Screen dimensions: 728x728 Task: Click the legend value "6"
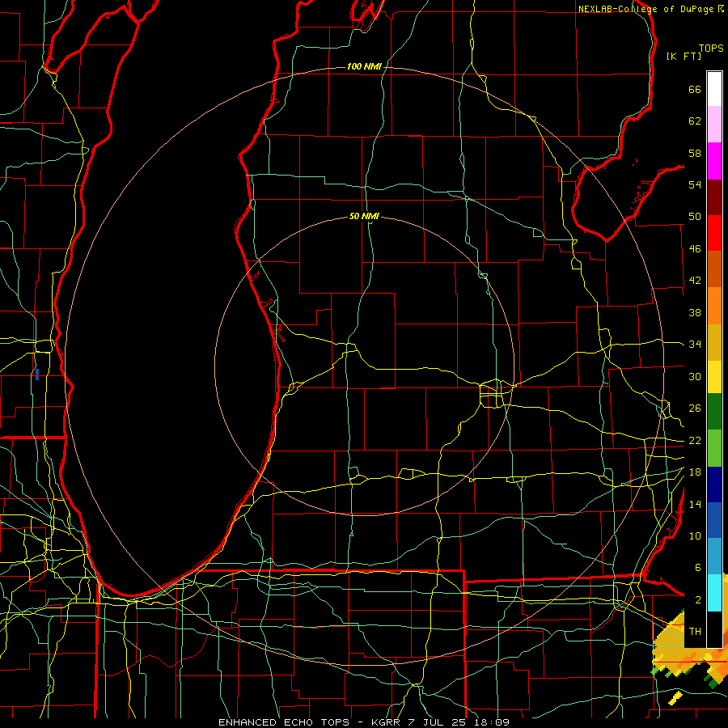click(x=697, y=568)
